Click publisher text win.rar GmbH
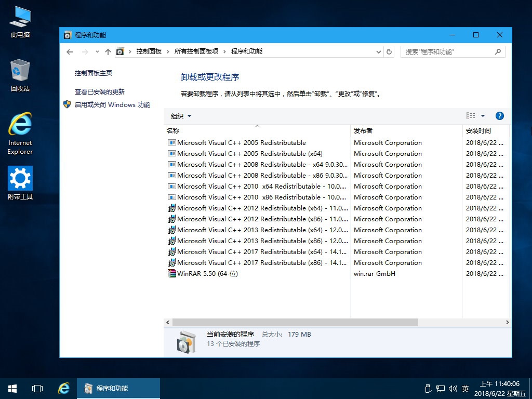The height and width of the screenshot is (399, 532). (x=374, y=273)
